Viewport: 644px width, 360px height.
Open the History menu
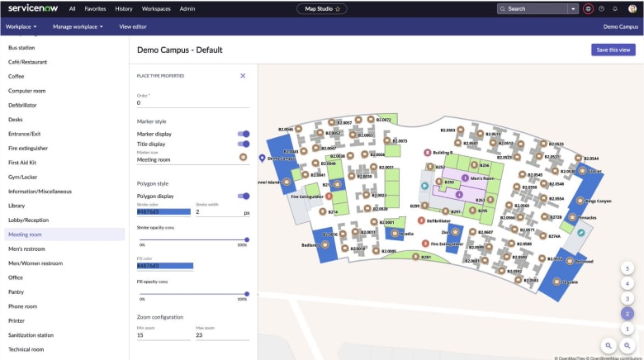coord(124,8)
